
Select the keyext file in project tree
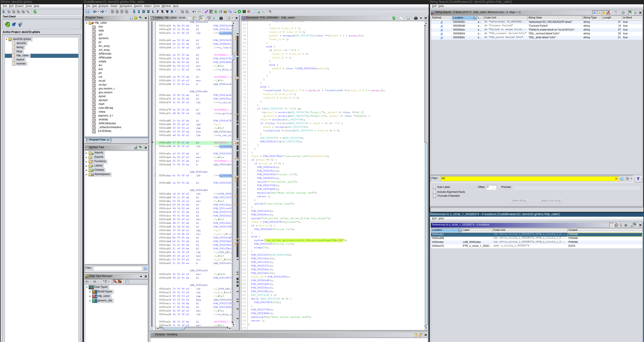coord(20,60)
